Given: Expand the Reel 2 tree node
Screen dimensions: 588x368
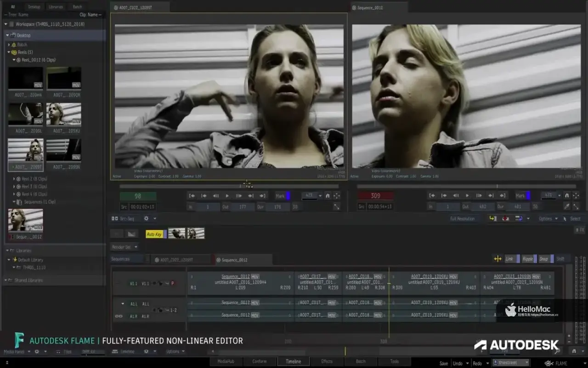Looking at the screenshot, I should coord(14,178).
